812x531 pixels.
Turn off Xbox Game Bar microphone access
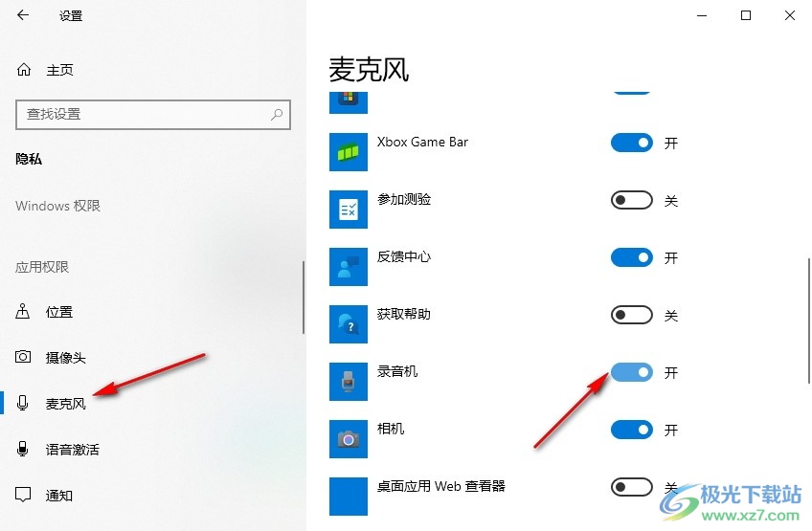[632, 143]
